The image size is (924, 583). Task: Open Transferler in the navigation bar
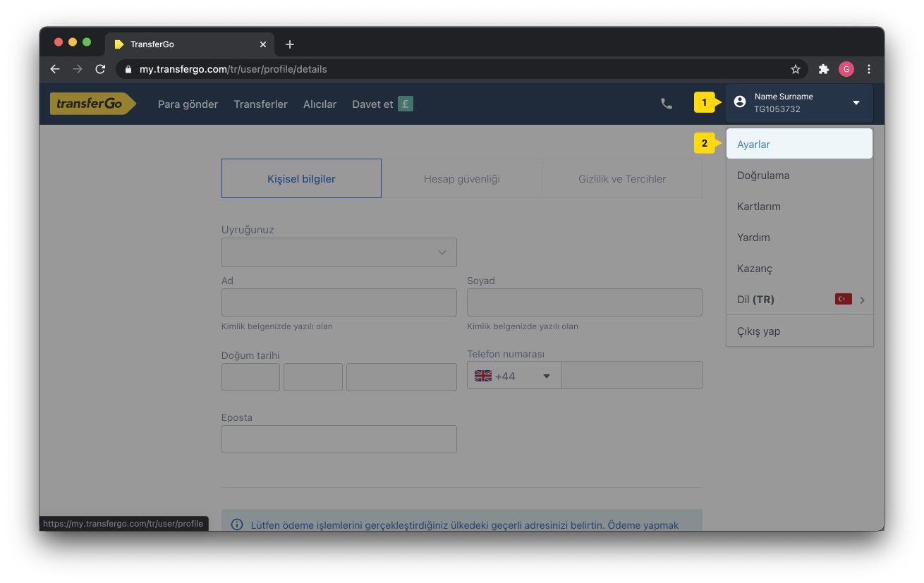point(261,104)
